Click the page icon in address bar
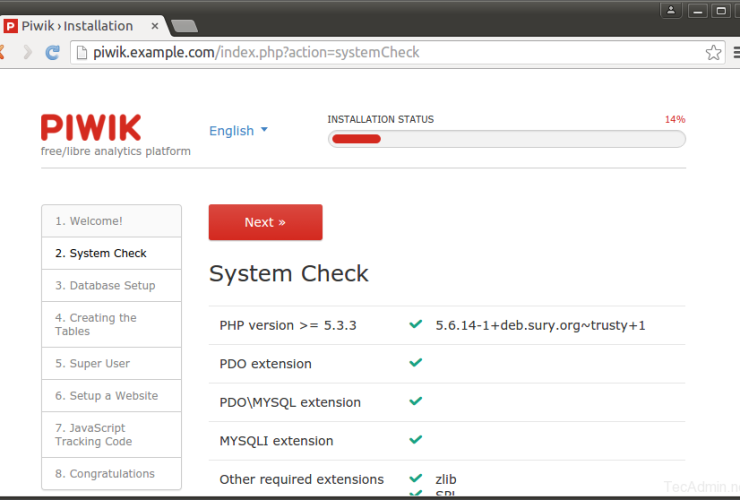The height and width of the screenshot is (500, 740). 81,52
